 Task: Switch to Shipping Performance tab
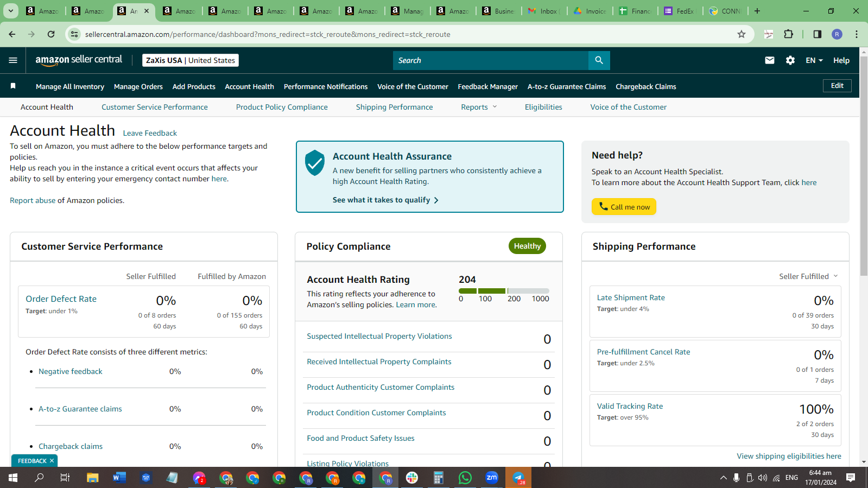pos(395,107)
